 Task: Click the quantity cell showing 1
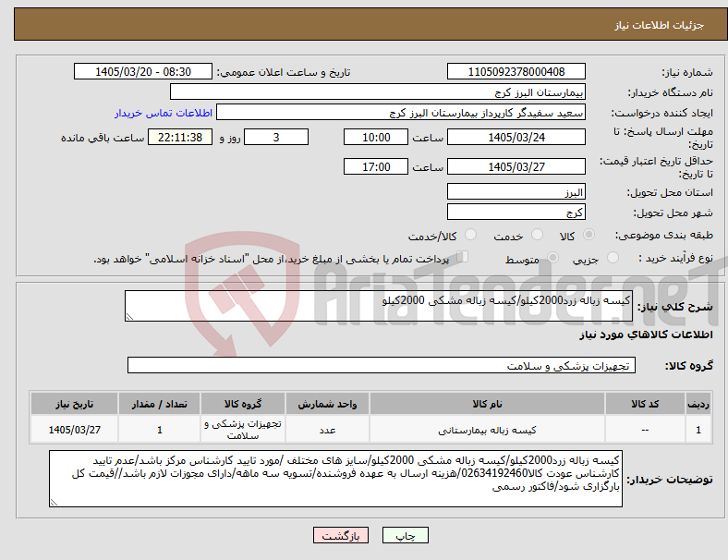pos(159,430)
